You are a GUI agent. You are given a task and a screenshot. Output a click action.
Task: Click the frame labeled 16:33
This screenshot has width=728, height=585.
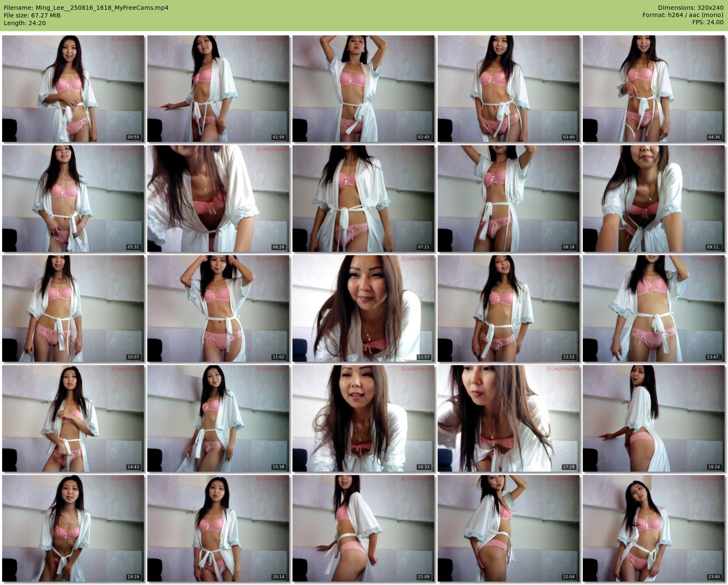pos(364,418)
